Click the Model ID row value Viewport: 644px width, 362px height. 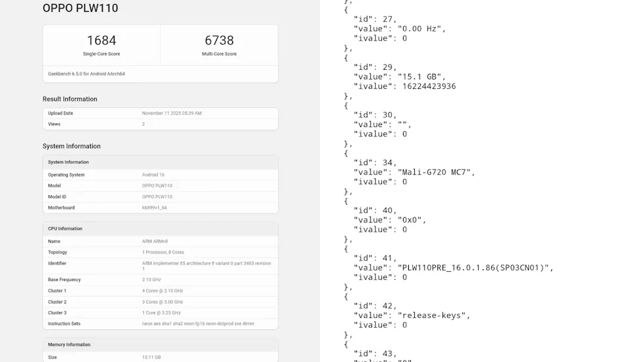[x=157, y=197]
